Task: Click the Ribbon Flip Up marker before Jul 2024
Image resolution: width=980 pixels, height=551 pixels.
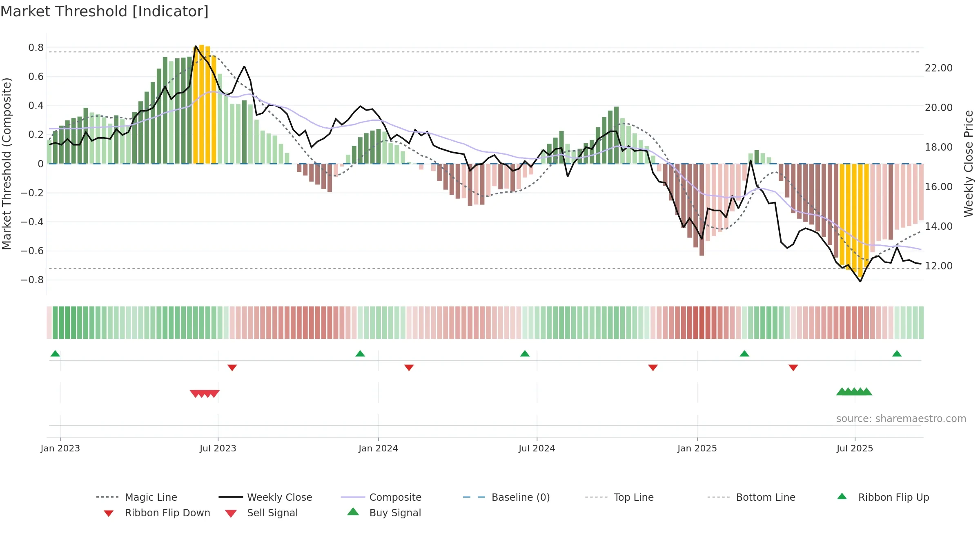Action: point(525,353)
